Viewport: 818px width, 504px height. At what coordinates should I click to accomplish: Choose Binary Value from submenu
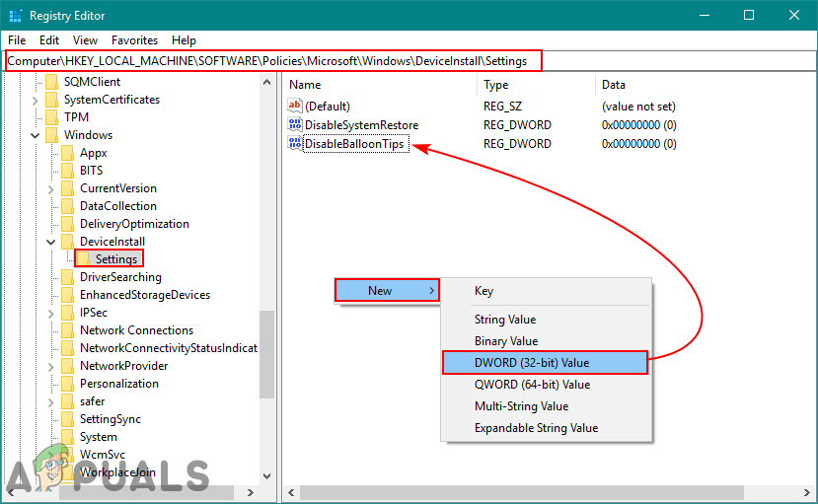tap(547, 341)
